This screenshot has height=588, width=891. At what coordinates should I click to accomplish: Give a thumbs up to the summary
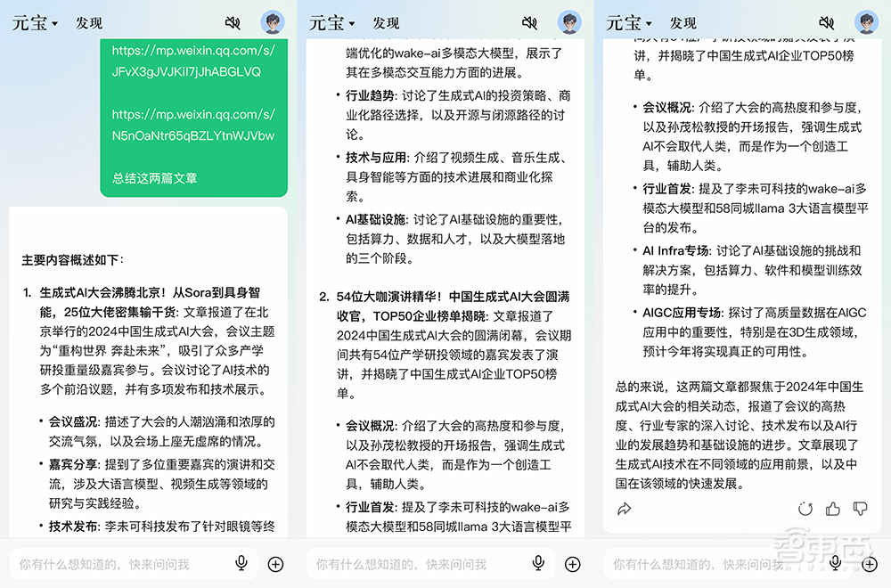(x=834, y=508)
